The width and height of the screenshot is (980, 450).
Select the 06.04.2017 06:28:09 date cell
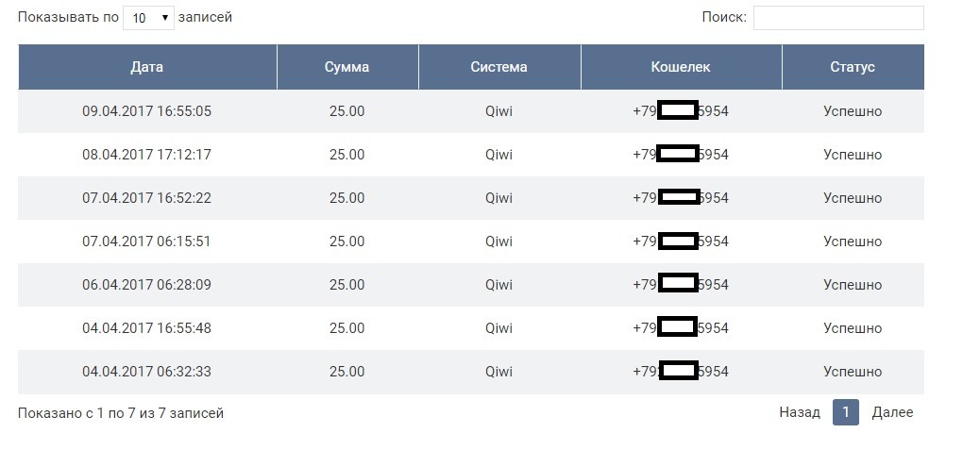pos(147,285)
